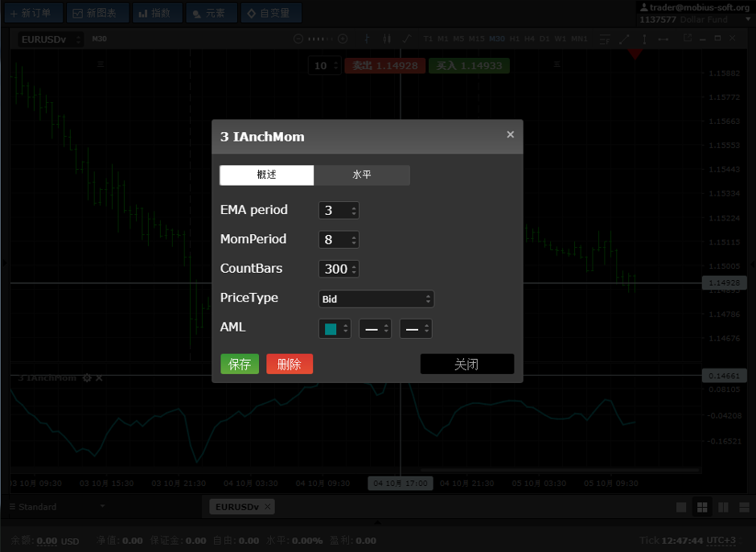The height and width of the screenshot is (552, 756).
Task: Select the single chart layout icon
Action: pos(681,507)
